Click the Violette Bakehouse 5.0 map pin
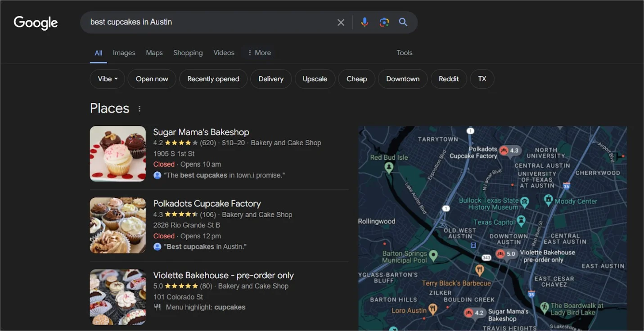Image resolution: width=644 pixels, height=331 pixels. point(505,254)
